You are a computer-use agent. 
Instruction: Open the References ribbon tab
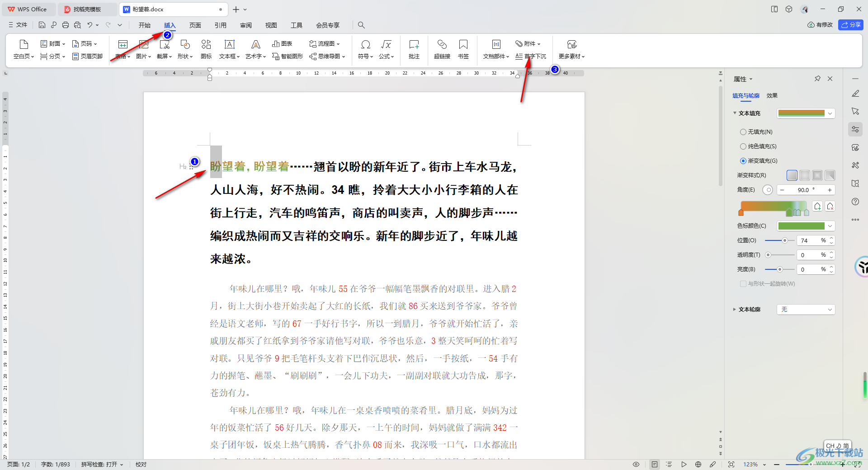coord(221,25)
